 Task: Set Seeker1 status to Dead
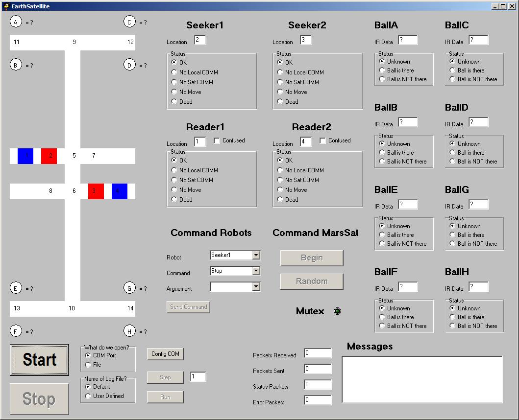tap(174, 102)
